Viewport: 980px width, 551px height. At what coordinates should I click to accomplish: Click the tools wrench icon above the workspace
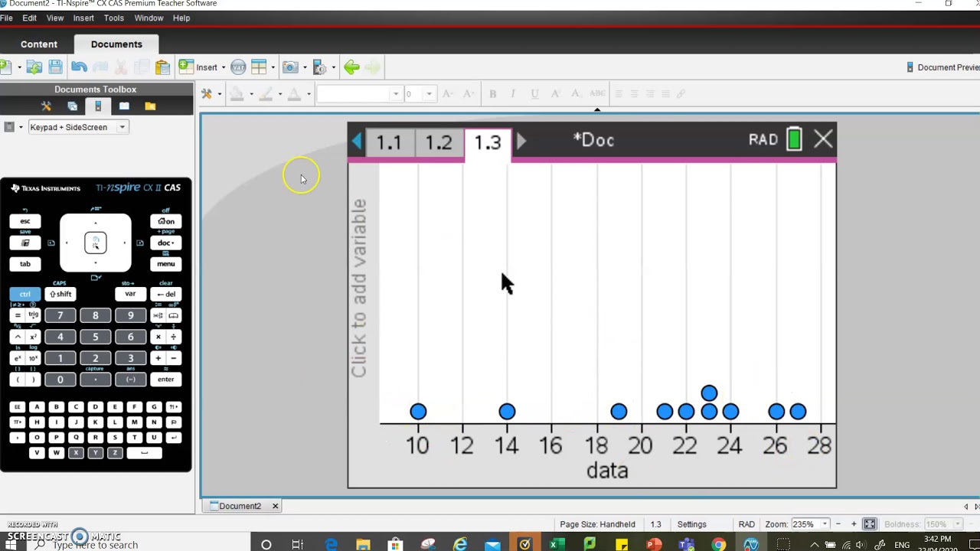207,93
